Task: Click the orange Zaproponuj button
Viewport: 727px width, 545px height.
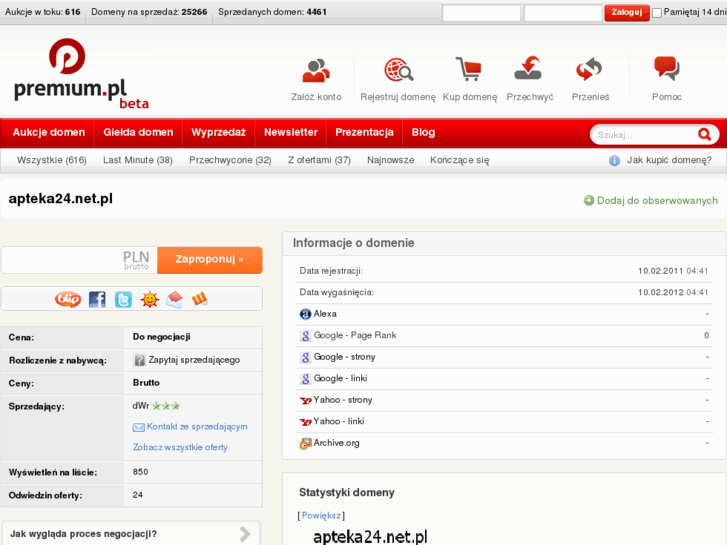Action: click(x=210, y=260)
